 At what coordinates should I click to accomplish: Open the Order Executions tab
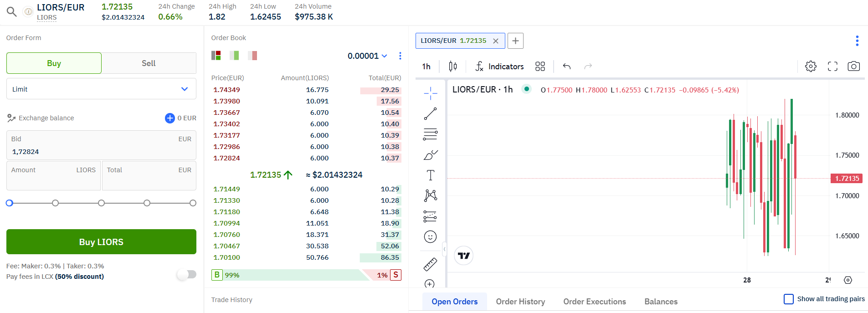[x=595, y=302]
